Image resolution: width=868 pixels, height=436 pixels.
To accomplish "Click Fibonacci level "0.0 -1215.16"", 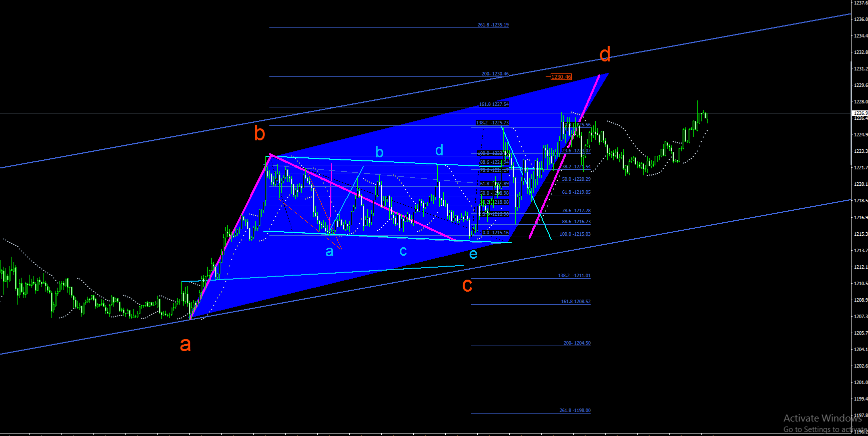I will [x=496, y=233].
